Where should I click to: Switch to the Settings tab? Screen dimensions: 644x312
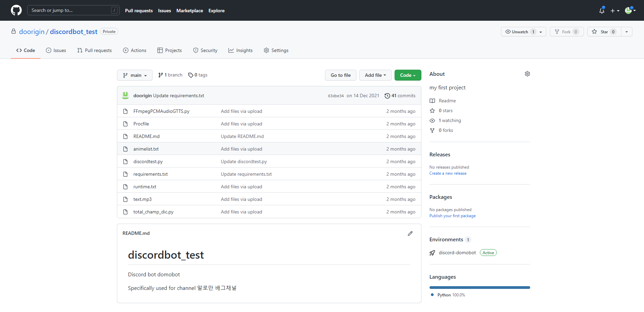276,50
